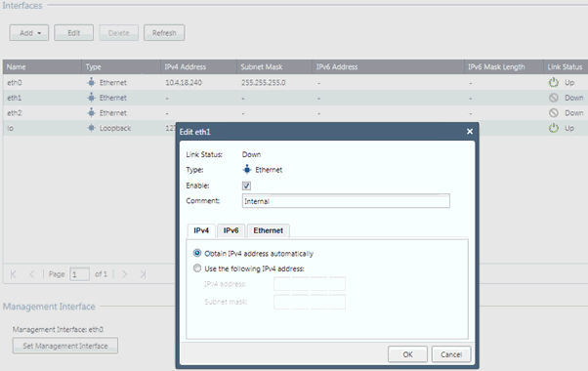Screen dimensions: 588x371
Task: Click the Up link status icon for eth0
Action: [x=554, y=82]
